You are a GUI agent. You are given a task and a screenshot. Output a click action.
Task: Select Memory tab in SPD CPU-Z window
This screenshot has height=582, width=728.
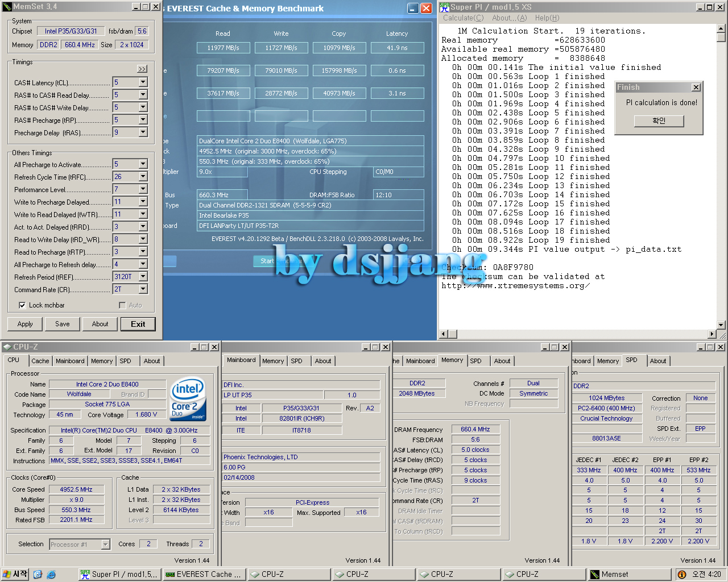coord(608,361)
